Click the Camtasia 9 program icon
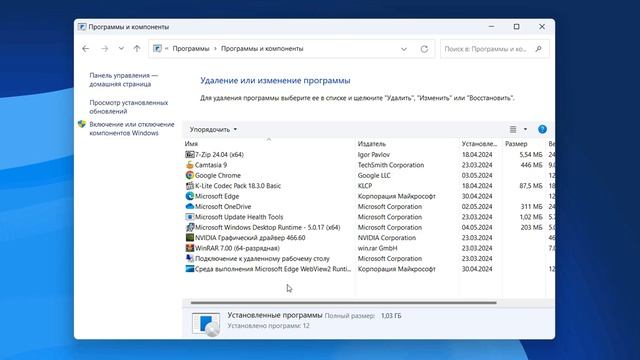Screen dimensions: 640x360 pyautogui.click(x=189, y=165)
